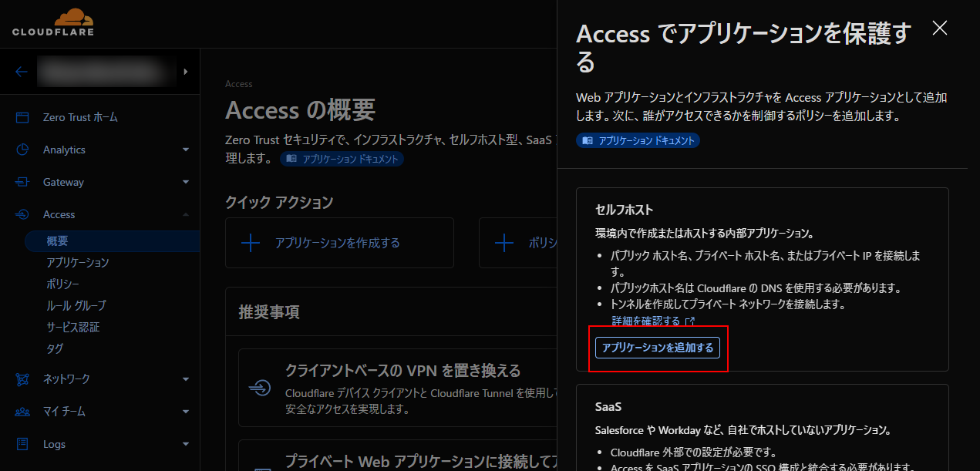
Task: Open サービス認証 in the sidebar
Action: tap(72, 327)
